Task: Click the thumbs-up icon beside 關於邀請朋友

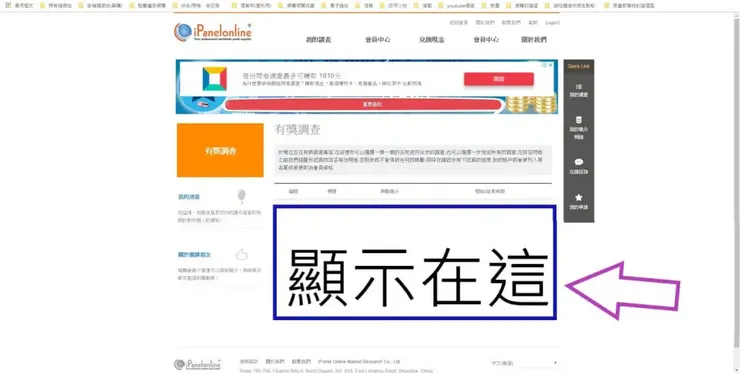Action: coord(242,254)
